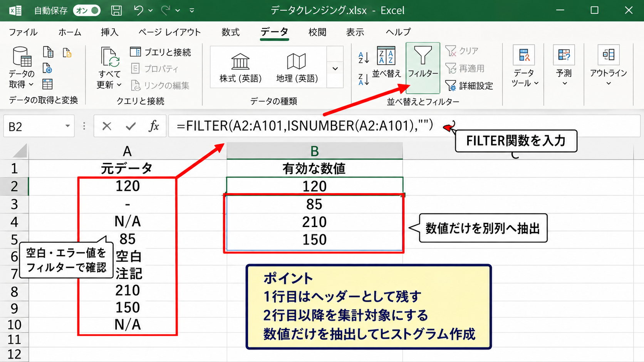This screenshot has width=644, height=362.
Task: Click into the FILTER formula bar
Action: pyautogui.click(x=404, y=126)
